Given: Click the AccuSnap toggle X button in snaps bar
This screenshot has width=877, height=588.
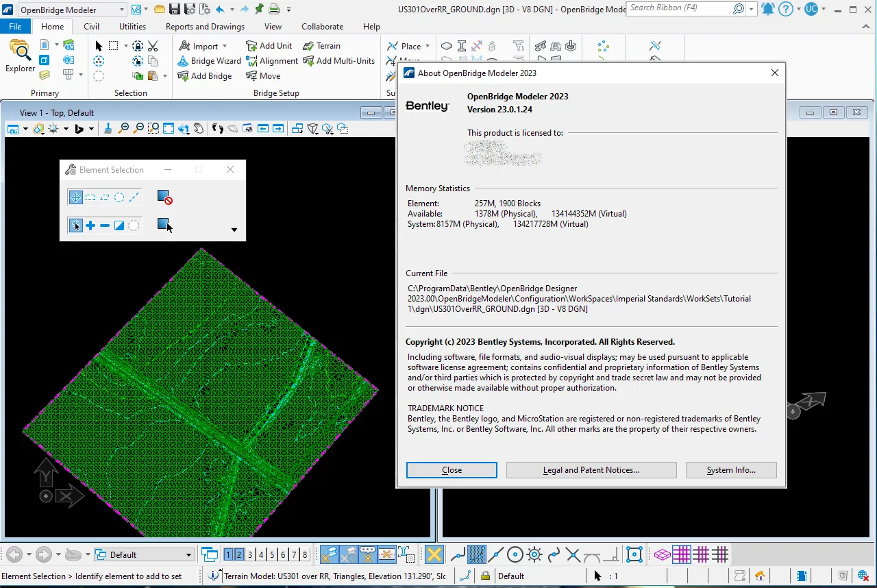Looking at the screenshot, I should click(x=434, y=554).
